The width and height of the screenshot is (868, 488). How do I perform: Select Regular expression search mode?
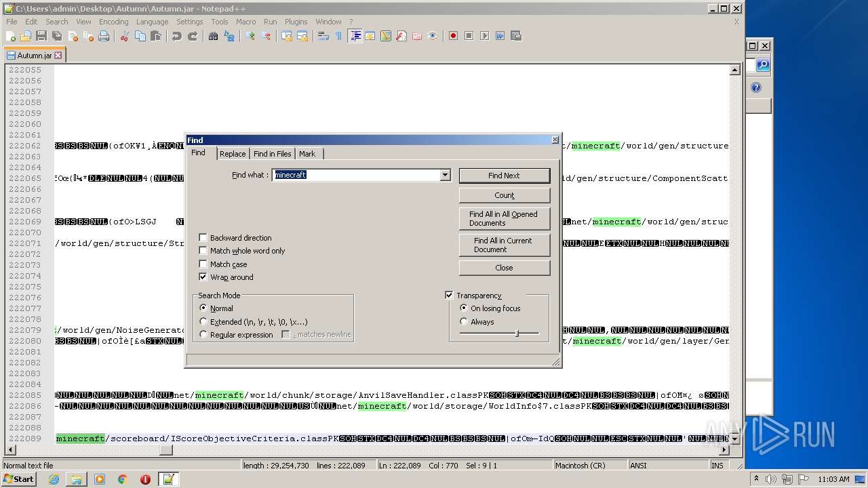click(203, 335)
